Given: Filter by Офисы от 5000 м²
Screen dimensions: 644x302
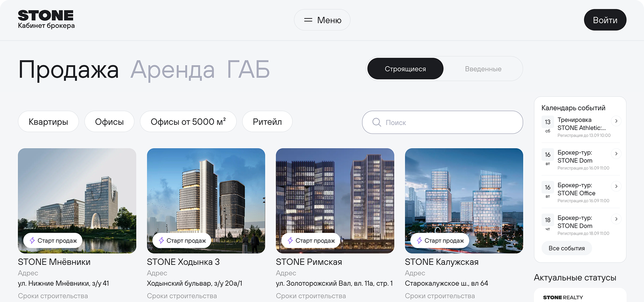Looking at the screenshot, I should click(188, 122).
